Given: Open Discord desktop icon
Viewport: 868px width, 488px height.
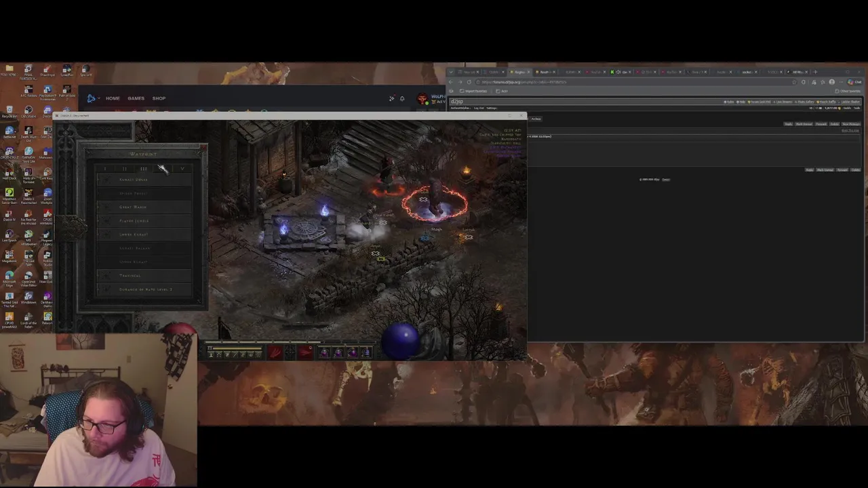Looking at the screenshot, I should coord(48,111).
